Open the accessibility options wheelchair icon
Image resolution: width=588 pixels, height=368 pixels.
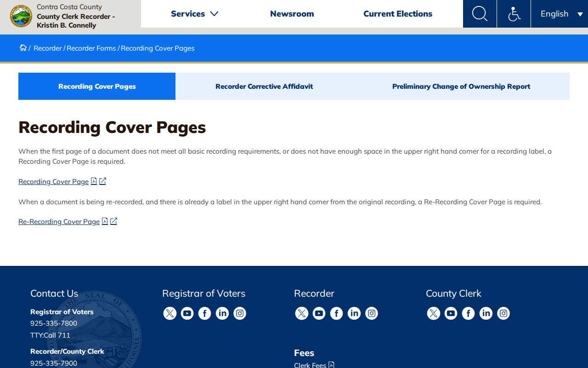coord(514,14)
